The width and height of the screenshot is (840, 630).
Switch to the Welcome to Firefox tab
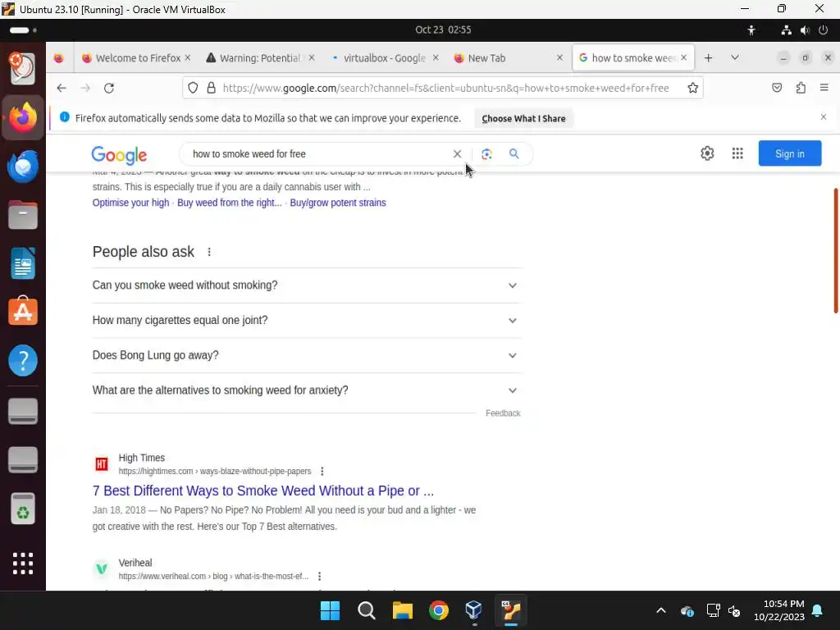(134, 58)
